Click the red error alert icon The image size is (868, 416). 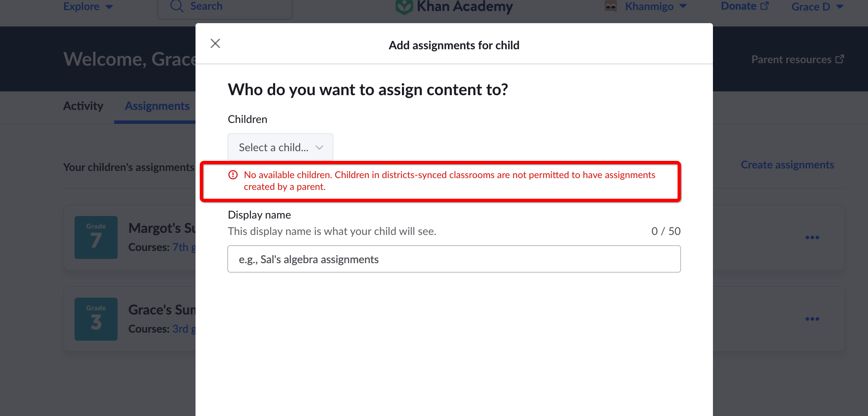tap(233, 175)
